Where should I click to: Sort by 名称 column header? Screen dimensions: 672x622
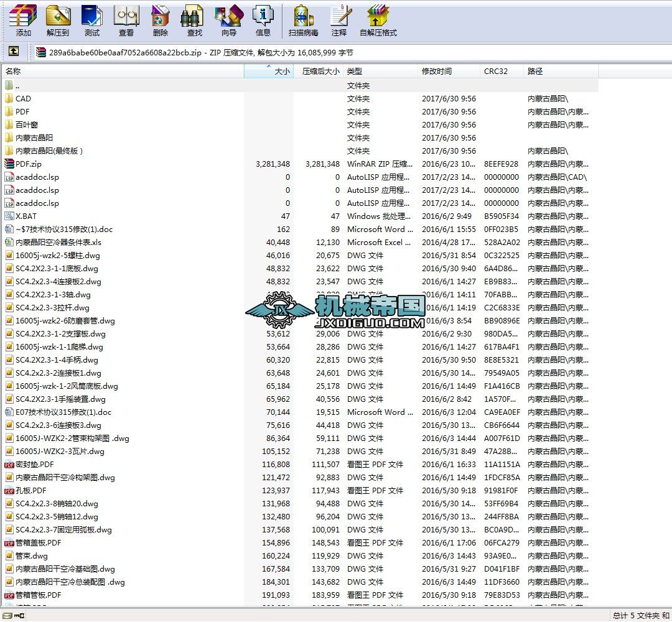123,71
